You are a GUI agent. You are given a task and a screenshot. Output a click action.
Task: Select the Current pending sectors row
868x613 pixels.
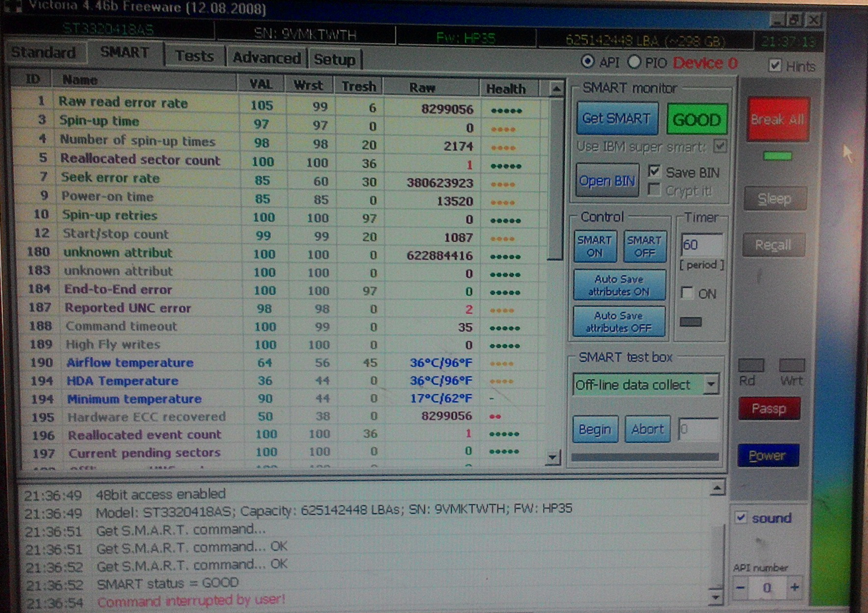(x=282, y=452)
